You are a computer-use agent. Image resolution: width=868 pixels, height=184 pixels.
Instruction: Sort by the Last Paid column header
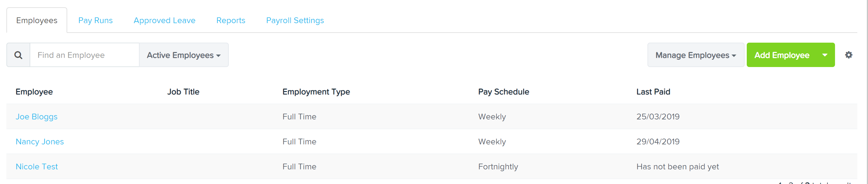pos(653,92)
